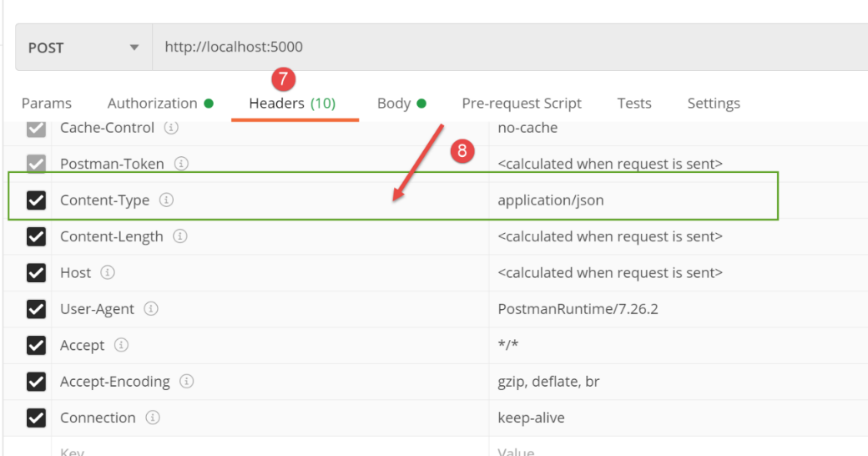Click info icon beside Postman-Token

pos(181,165)
